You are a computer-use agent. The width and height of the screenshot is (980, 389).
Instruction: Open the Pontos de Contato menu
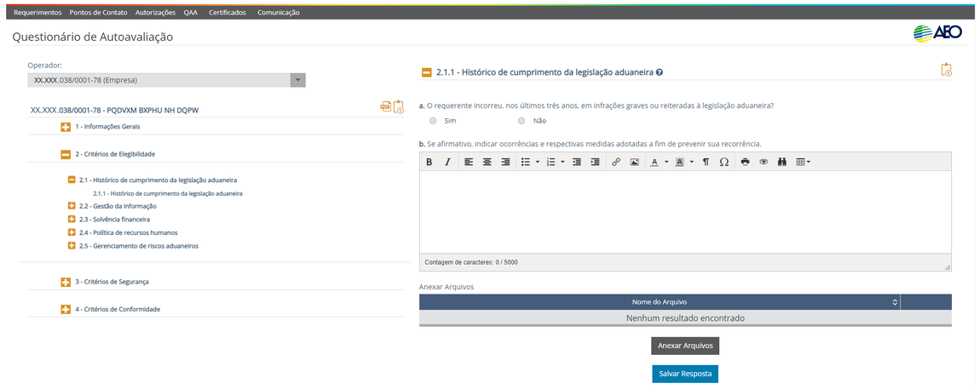tap(99, 13)
